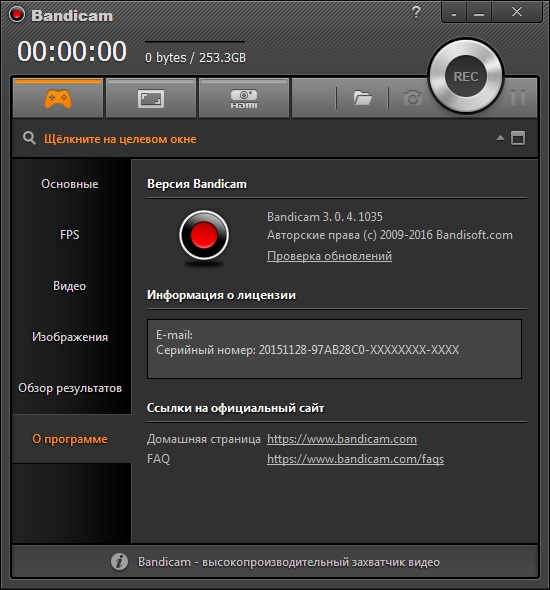Click the pause recording icon
550x590 pixels.
(x=518, y=98)
